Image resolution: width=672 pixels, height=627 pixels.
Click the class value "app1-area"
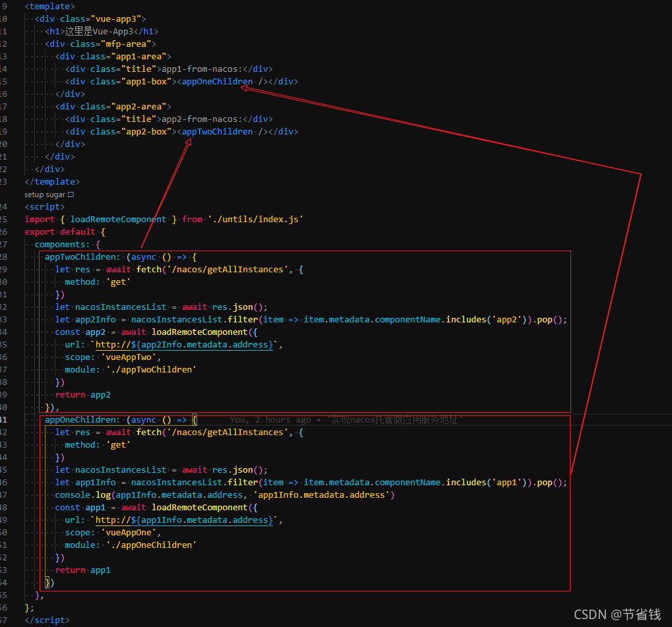pyautogui.click(x=138, y=56)
